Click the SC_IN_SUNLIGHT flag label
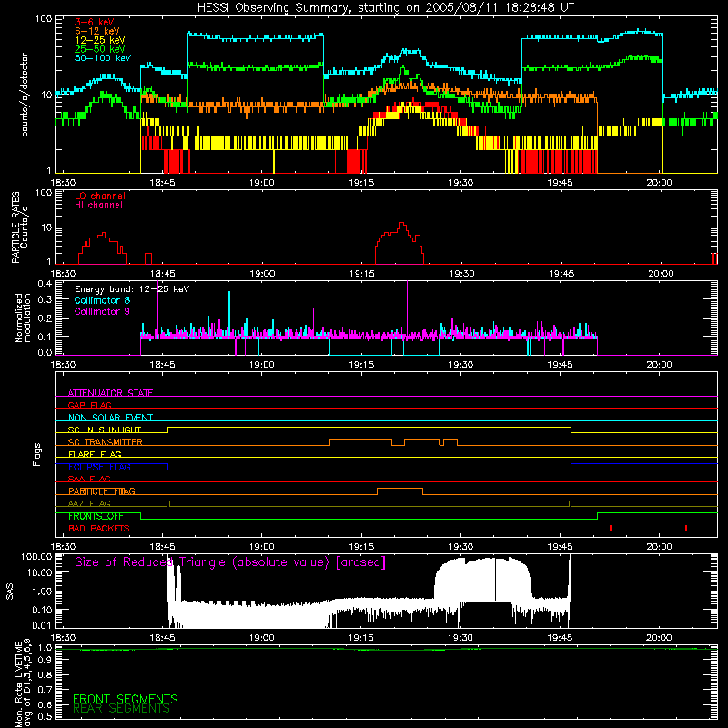 pyautogui.click(x=105, y=430)
